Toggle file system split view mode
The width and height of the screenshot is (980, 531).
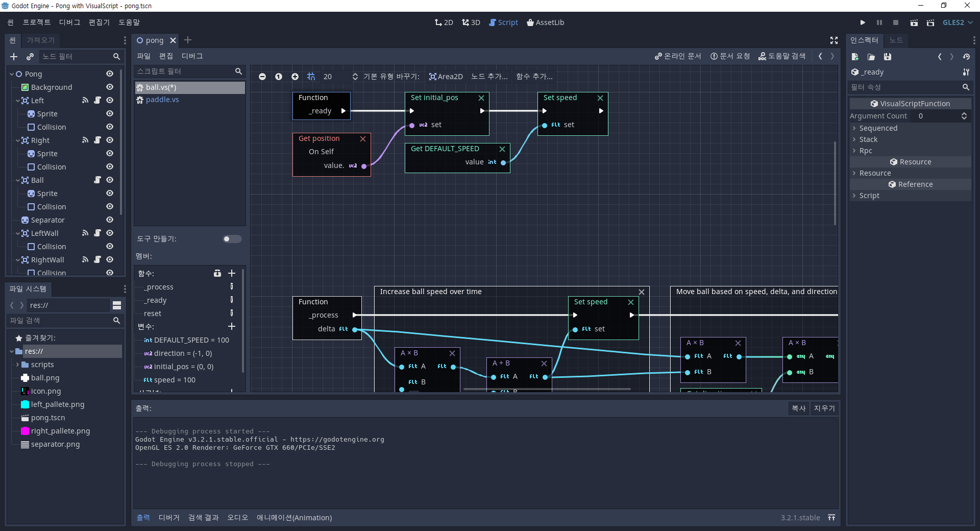pos(117,305)
